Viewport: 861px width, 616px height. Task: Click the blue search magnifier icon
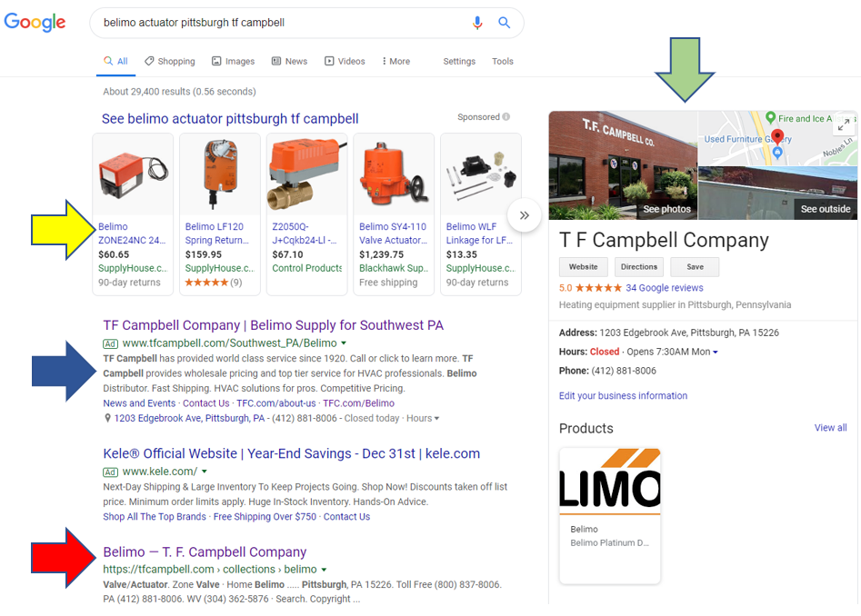coord(504,23)
